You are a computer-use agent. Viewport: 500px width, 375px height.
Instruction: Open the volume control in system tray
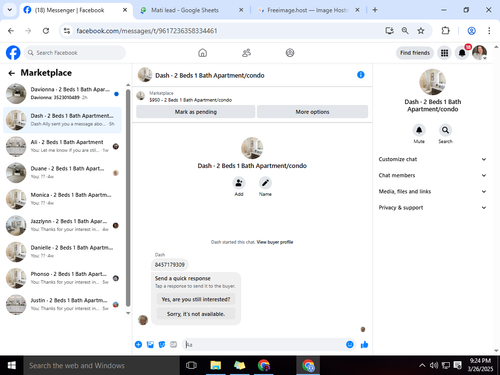coord(434,365)
